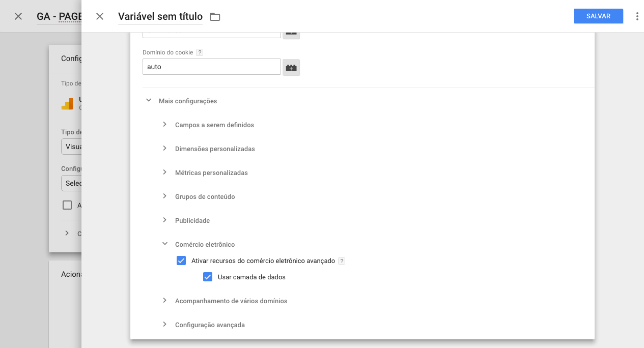This screenshot has width=644, height=348.
Task: Close the untitled variable panel
Action: pyautogui.click(x=100, y=16)
